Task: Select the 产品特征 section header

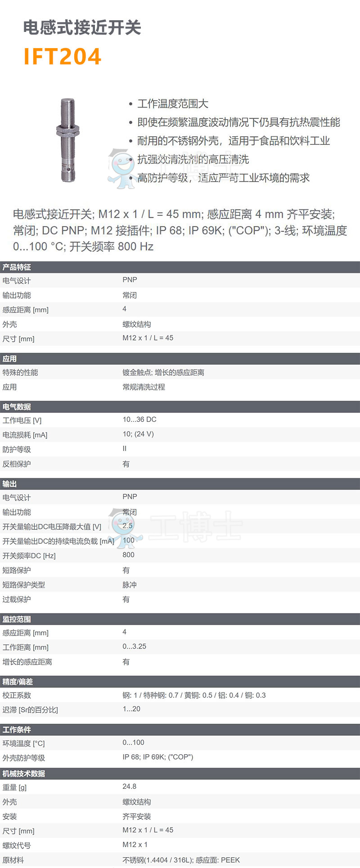Action: (x=17, y=267)
